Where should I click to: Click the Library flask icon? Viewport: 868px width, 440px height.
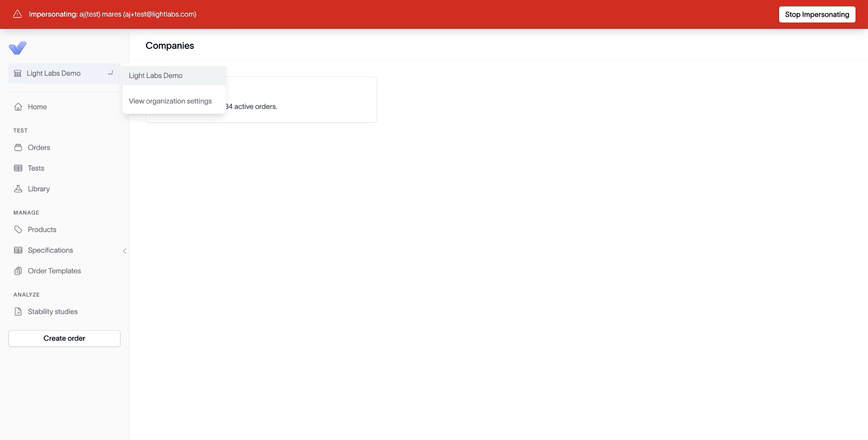(x=18, y=189)
